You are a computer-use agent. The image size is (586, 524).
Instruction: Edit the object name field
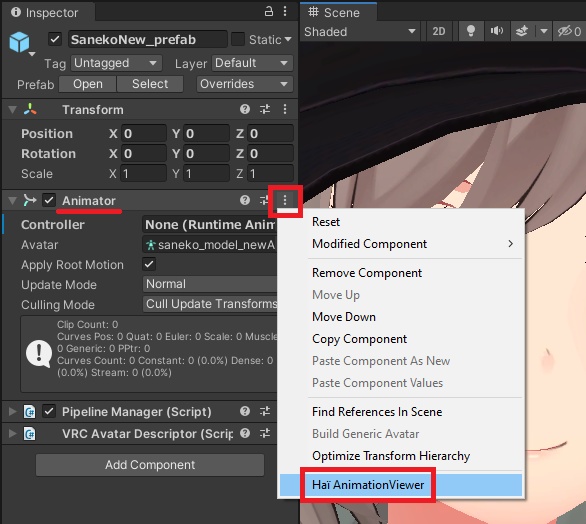tap(148, 39)
